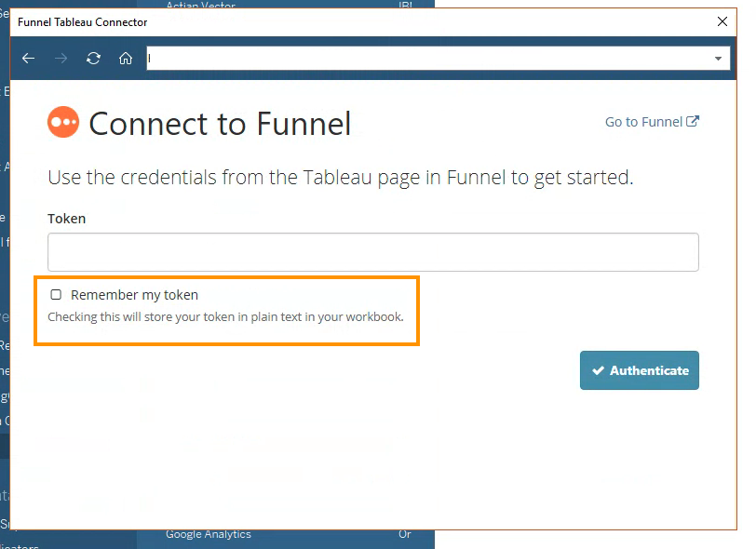
Task: Click the 'Remember my token' label text
Action: pos(134,295)
